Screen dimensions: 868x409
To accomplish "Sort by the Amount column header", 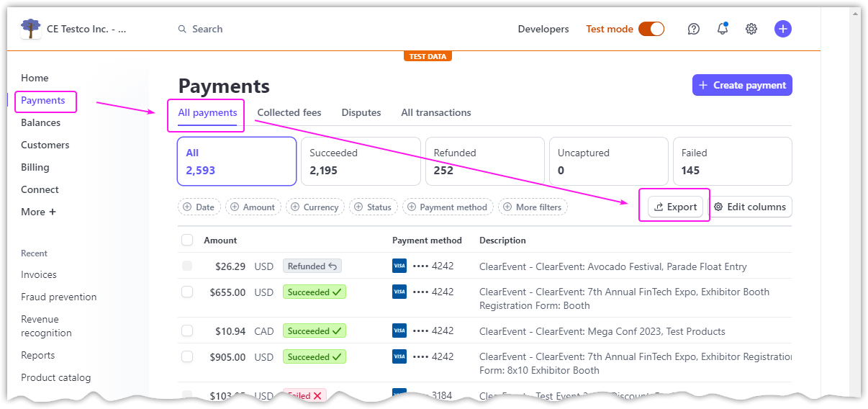I will coord(220,240).
